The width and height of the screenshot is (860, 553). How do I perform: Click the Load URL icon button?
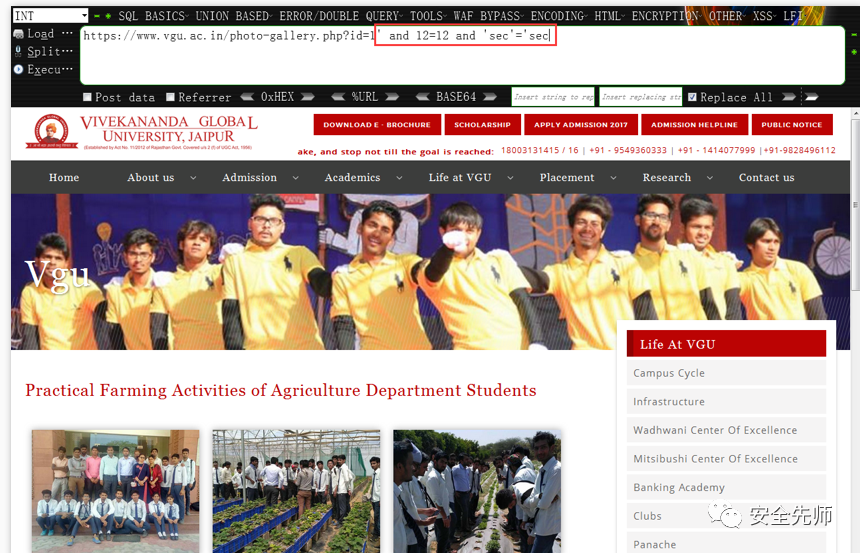tap(18, 34)
